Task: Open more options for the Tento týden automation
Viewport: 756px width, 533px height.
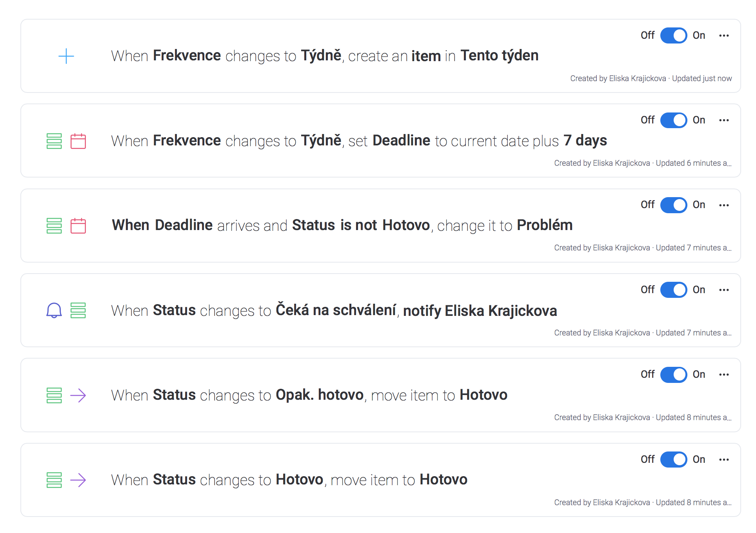Action: (724, 36)
